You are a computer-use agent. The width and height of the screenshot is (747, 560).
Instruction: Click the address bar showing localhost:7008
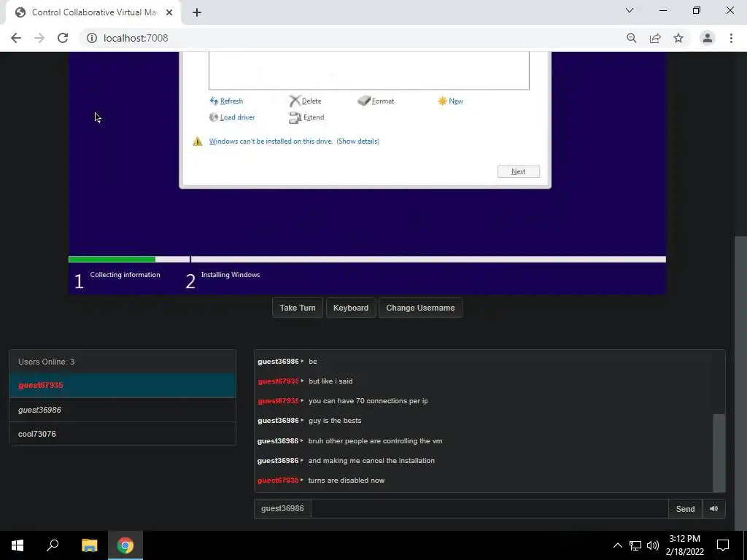[352, 38]
